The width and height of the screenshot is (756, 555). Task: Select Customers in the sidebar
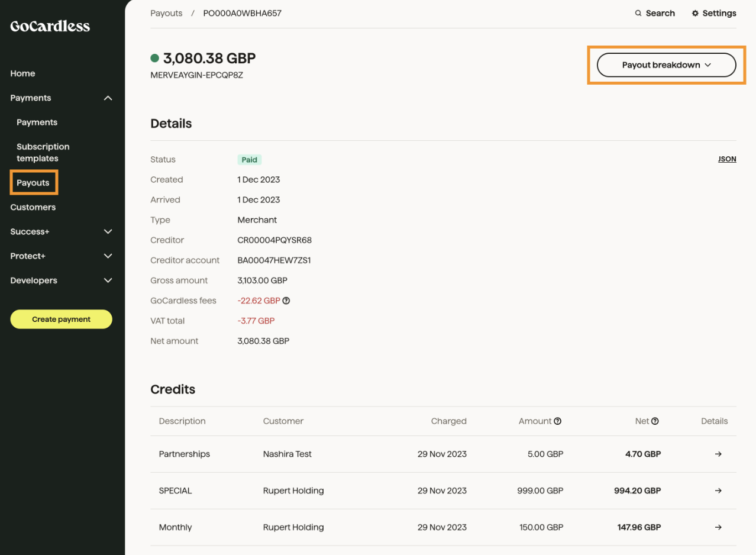pos(33,207)
